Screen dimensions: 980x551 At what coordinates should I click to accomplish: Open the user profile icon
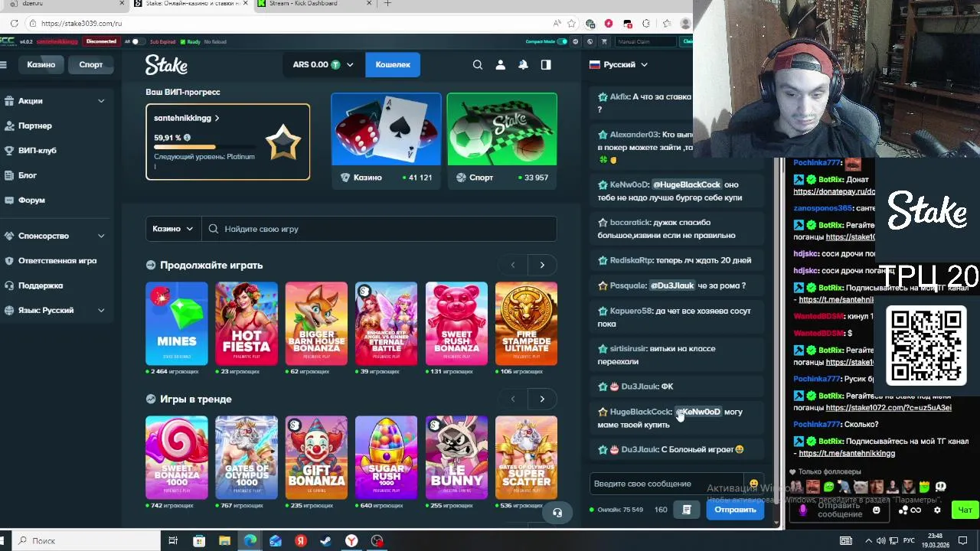pos(501,65)
